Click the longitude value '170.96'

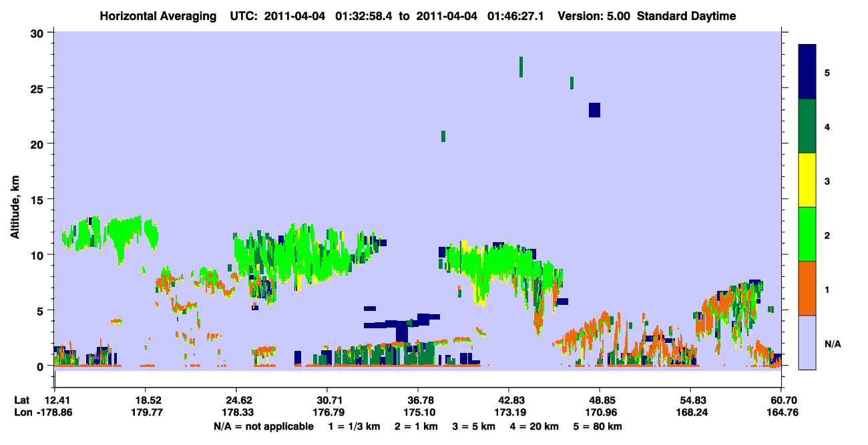tap(600, 412)
